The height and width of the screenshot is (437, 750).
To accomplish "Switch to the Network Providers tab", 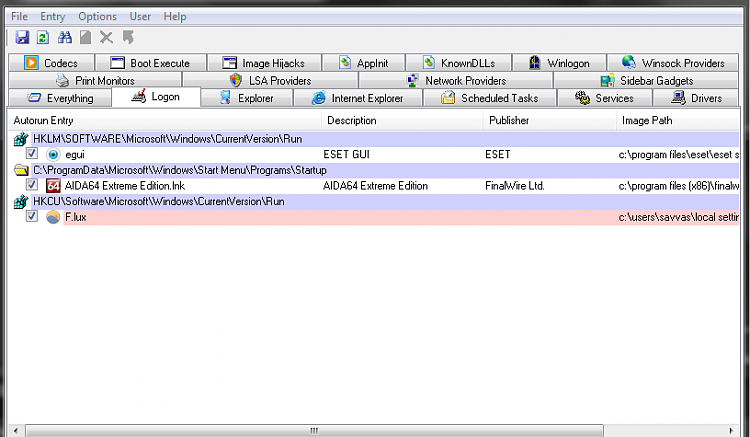I will (456, 80).
